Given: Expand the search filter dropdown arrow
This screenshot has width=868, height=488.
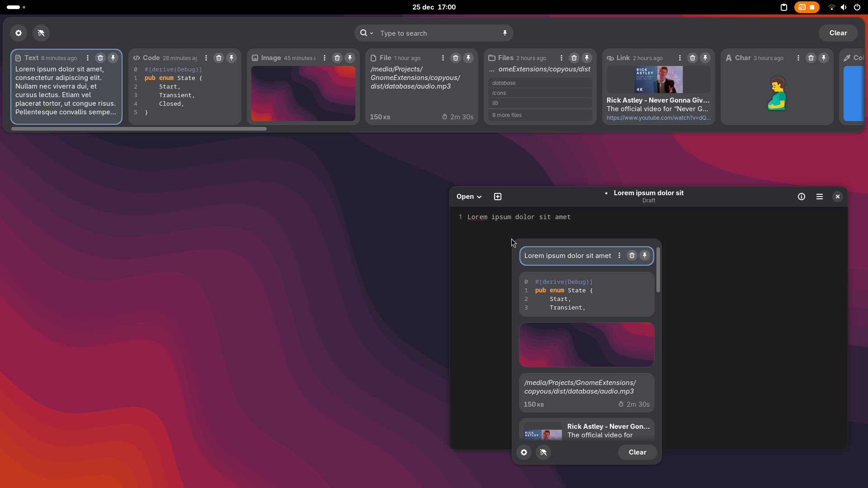Looking at the screenshot, I should (x=372, y=33).
